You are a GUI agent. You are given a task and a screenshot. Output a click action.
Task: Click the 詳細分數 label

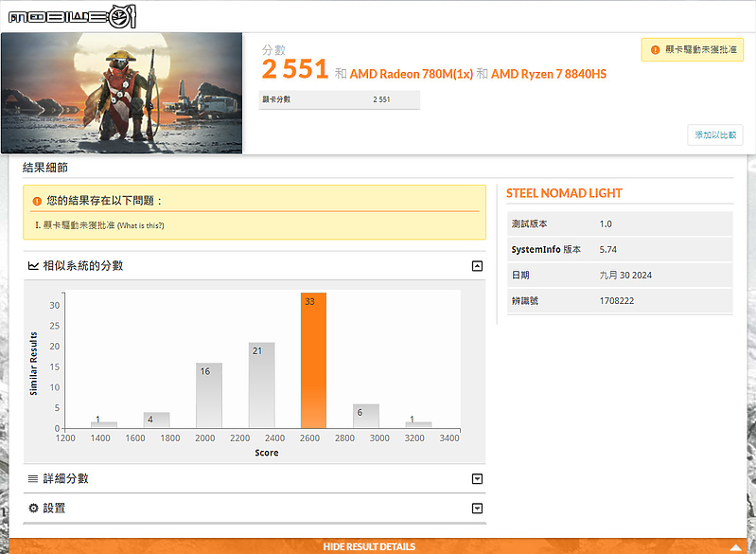[x=65, y=479]
